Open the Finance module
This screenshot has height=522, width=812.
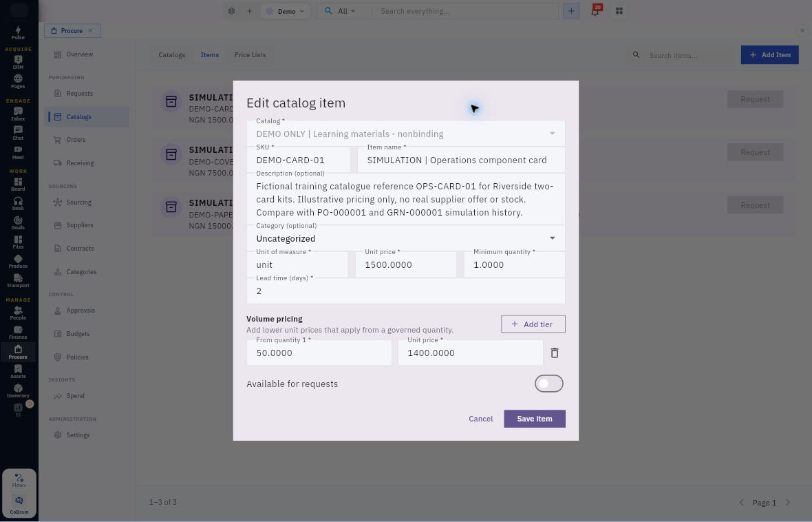[18, 332]
